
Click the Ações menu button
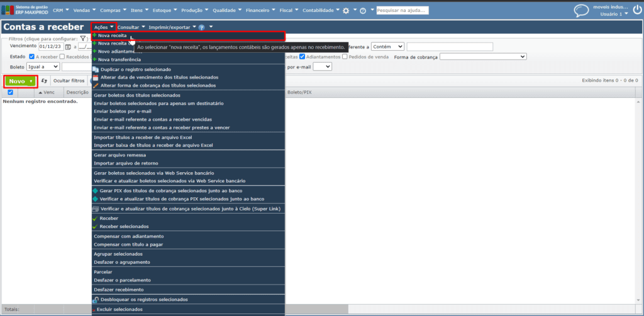click(x=104, y=27)
